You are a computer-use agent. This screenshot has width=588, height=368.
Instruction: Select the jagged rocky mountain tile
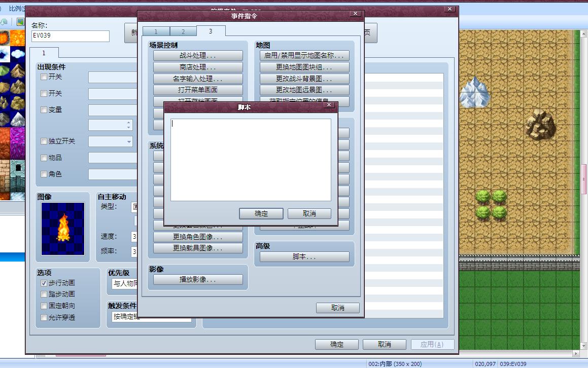tap(18, 87)
